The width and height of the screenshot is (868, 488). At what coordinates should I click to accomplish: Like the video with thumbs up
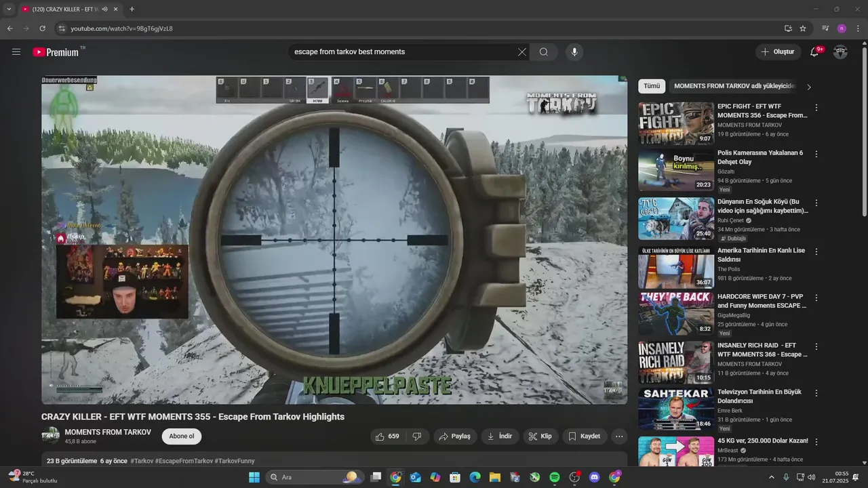[x=388, y=436]
